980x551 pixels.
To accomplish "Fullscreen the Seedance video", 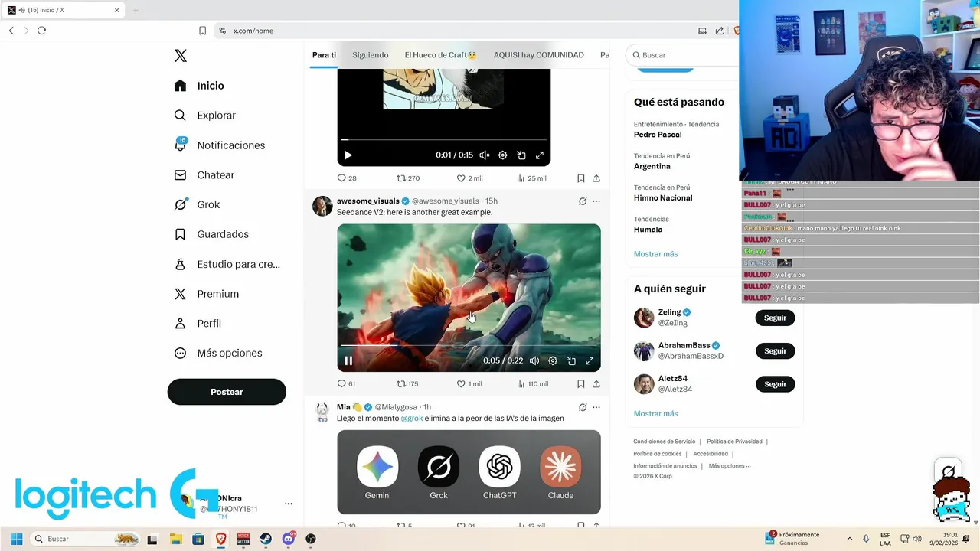I will 590,360.
